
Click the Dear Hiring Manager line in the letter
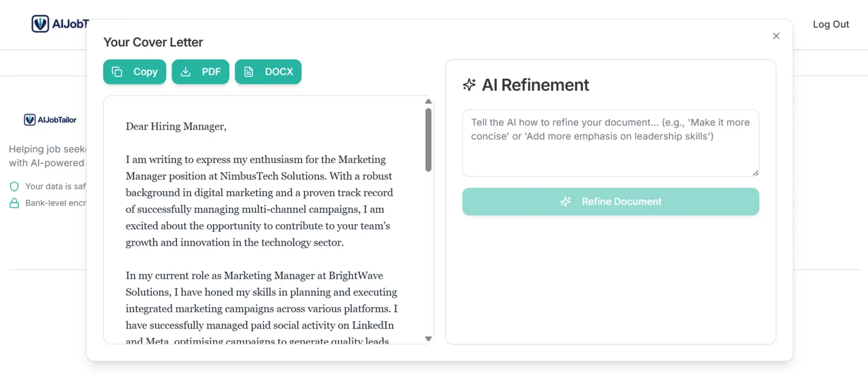click(176, 126)
